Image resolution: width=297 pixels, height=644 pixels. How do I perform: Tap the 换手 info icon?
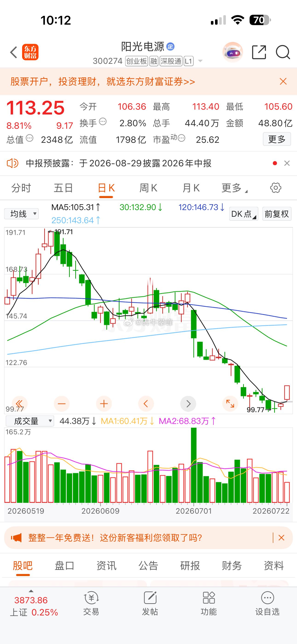pyautogui.click(x=103, y=122)
